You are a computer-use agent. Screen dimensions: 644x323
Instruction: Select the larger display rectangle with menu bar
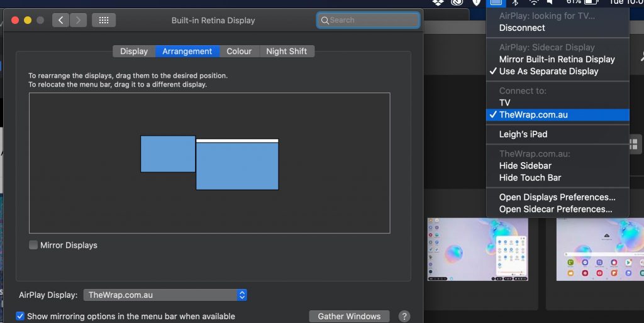tap(237, 165)
